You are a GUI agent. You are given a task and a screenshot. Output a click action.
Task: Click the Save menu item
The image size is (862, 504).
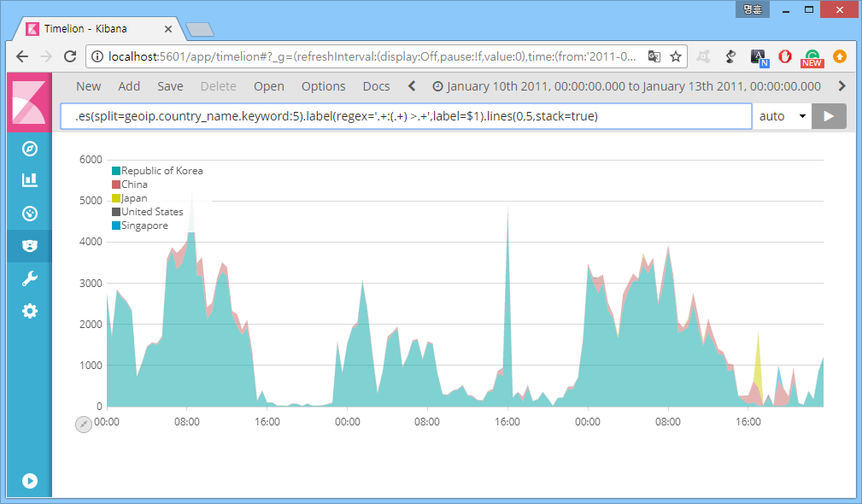tap(170, 86)
